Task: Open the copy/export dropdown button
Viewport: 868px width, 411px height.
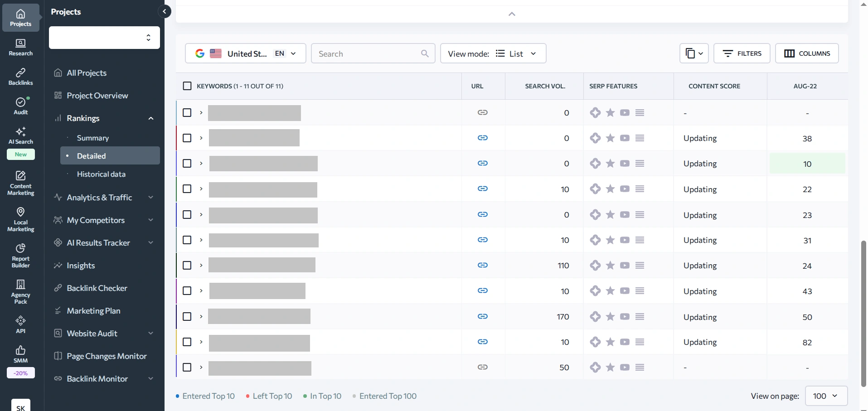Action: [694, 53]
